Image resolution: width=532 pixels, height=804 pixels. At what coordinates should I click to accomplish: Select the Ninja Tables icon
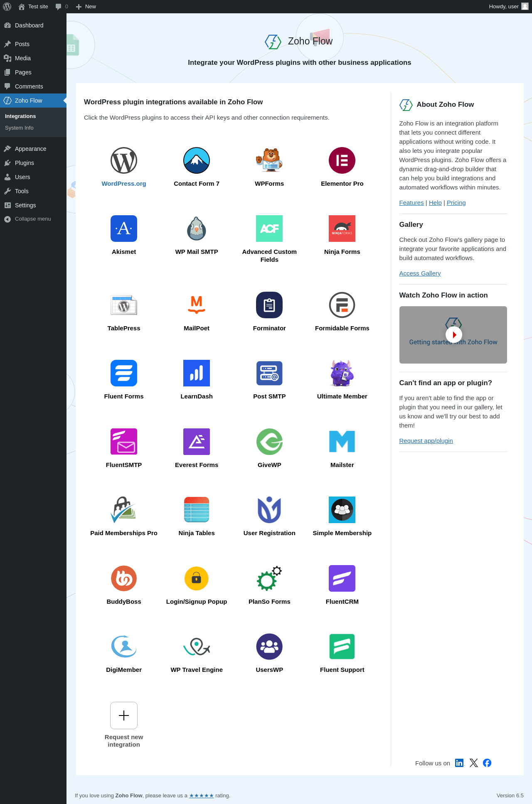click(197, 510)
